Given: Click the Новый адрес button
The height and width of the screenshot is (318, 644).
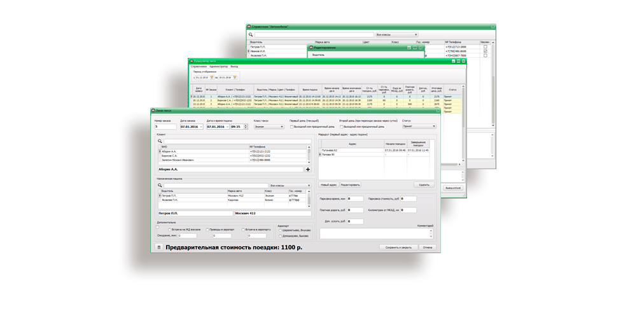Looking at the screenshot, I should (328, 184).
